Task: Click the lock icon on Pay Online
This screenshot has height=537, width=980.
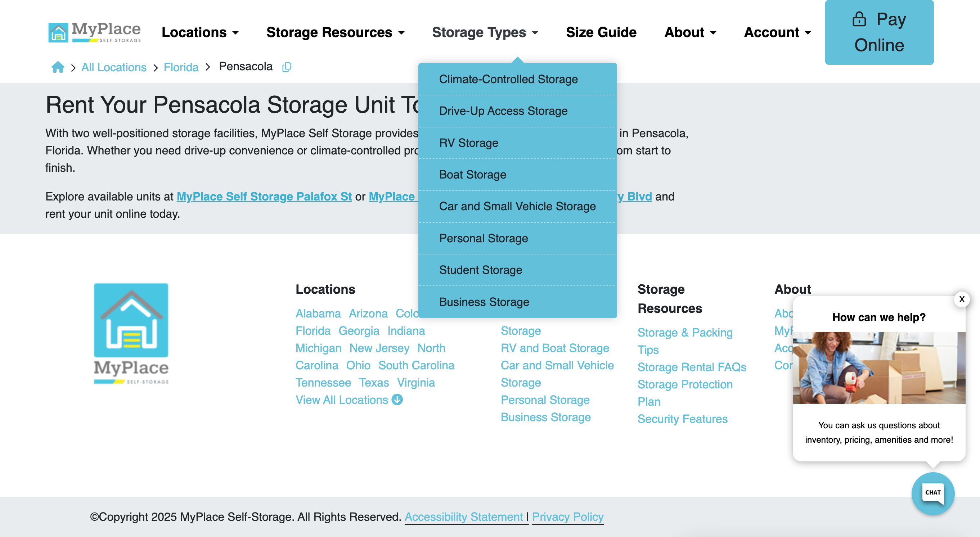Action: point(859,19)
